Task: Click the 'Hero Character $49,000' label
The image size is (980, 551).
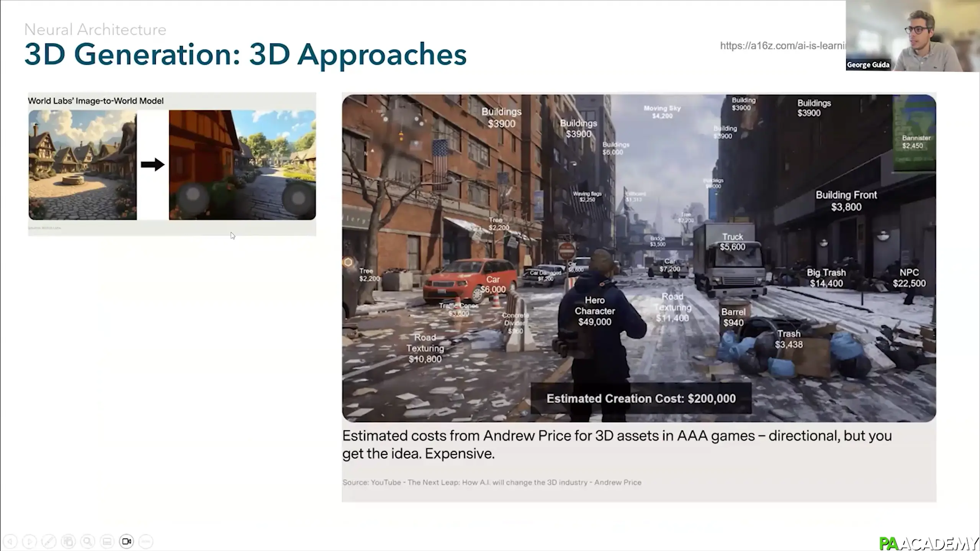Action: pos(595,311)
